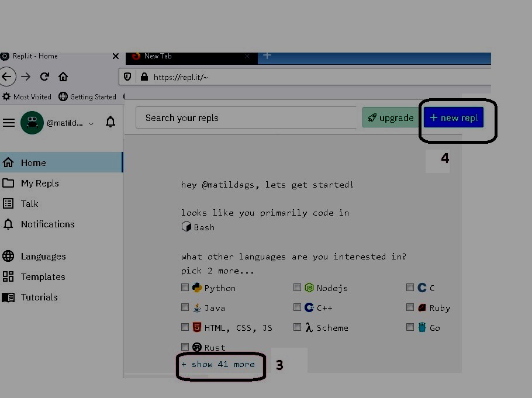Expand the profile name dropdown chevron
The image size is (532, 398).
coord(91,123)
